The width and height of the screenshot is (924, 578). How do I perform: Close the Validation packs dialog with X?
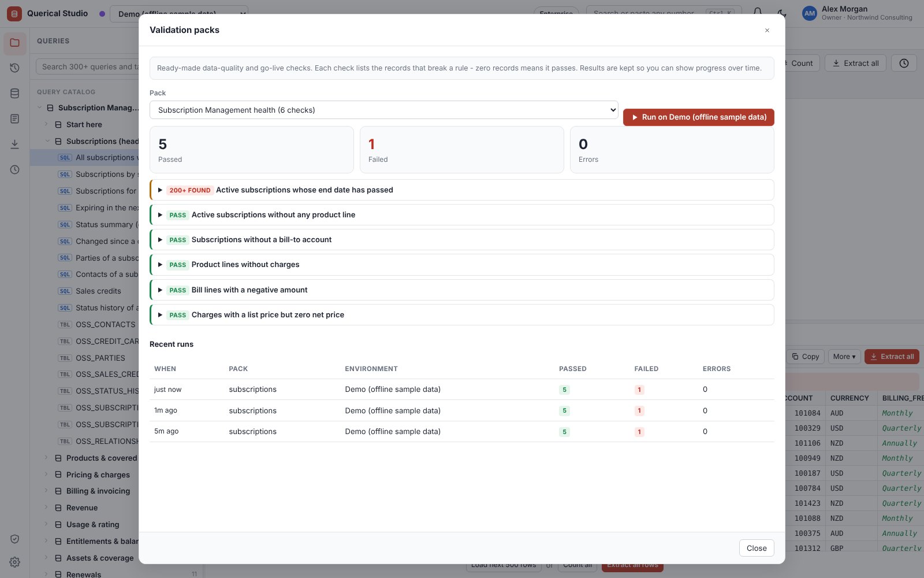click(x=767, y=30)
